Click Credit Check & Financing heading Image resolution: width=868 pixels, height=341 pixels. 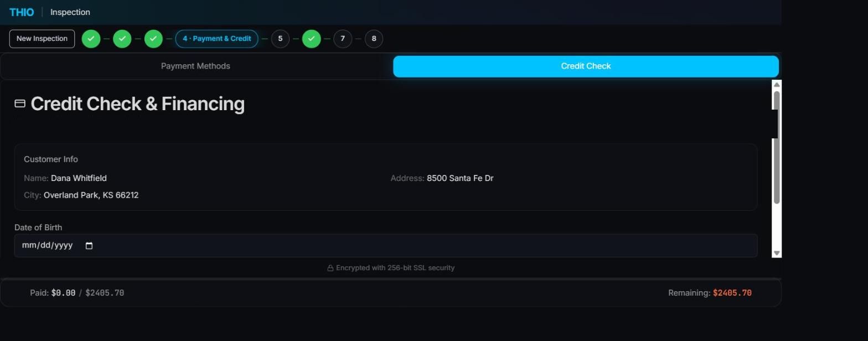(137, 104)
